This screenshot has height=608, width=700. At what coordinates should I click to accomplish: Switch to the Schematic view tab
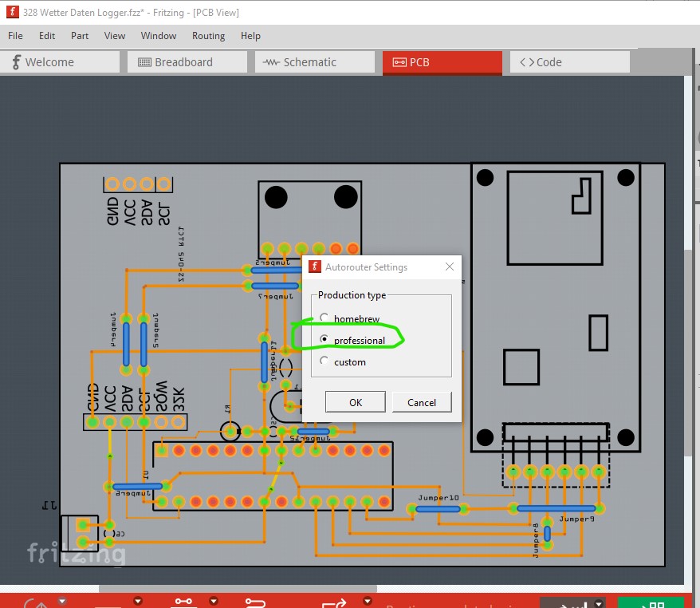point(315,62)
